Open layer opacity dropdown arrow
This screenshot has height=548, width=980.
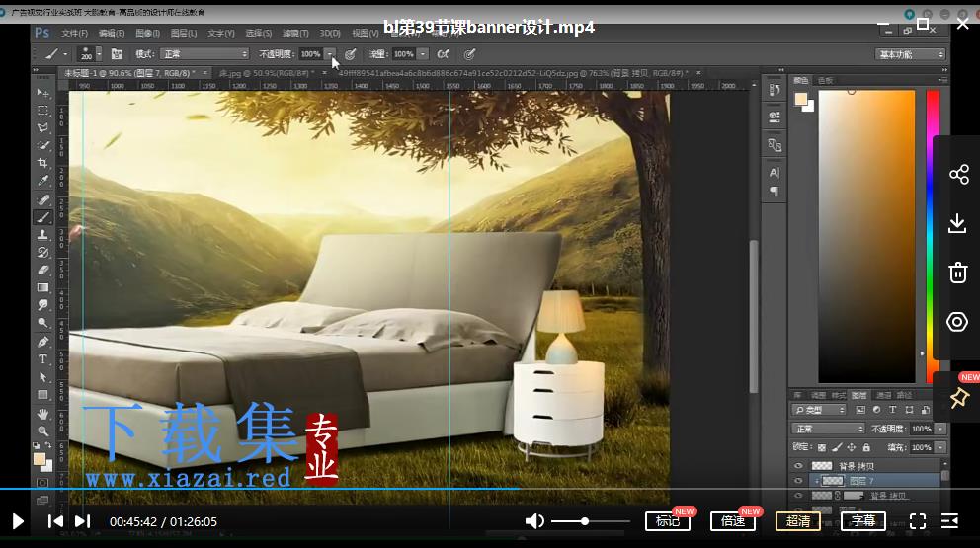(x=940, y=429)
